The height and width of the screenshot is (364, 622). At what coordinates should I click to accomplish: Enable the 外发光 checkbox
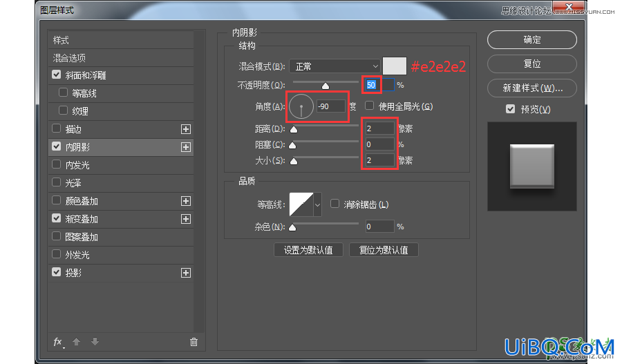coord(57,253)
